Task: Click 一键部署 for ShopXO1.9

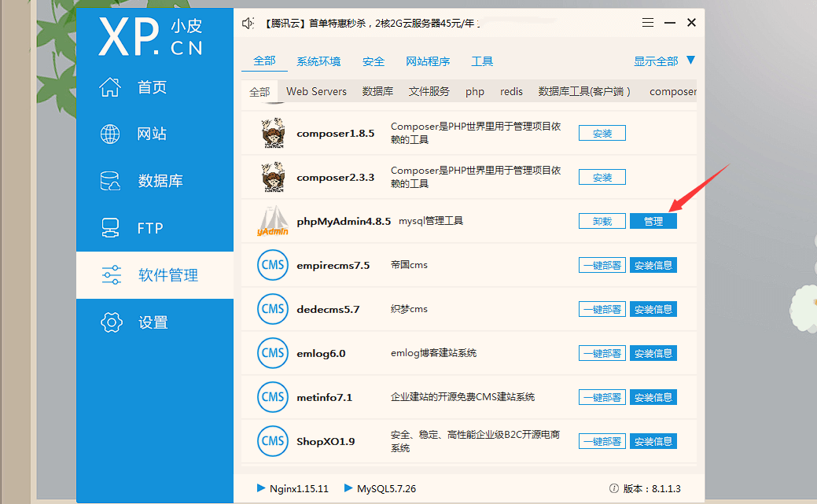Action: (602, 441)
